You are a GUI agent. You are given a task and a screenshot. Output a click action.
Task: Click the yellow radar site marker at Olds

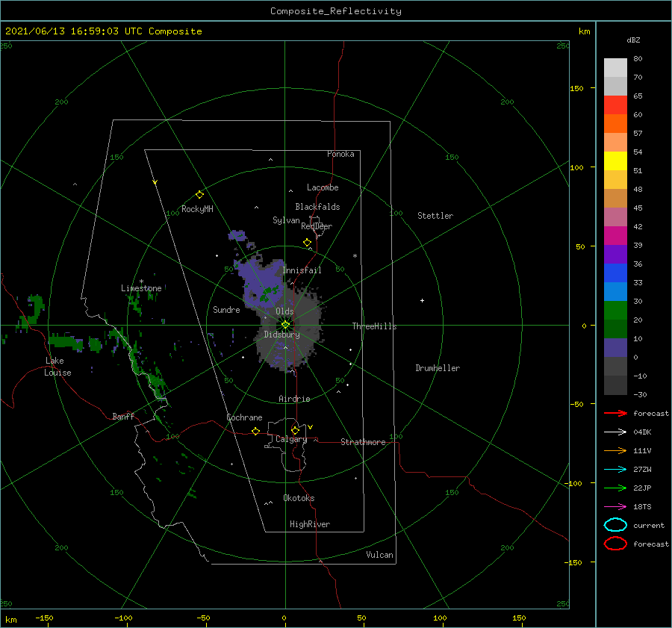[x=285, y=325]
